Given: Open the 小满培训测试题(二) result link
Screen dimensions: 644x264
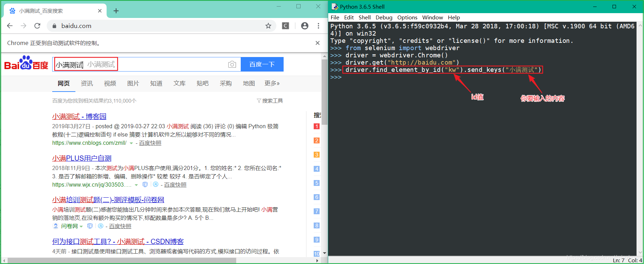Looking at the screenshot, I should [x=108, y=200].
